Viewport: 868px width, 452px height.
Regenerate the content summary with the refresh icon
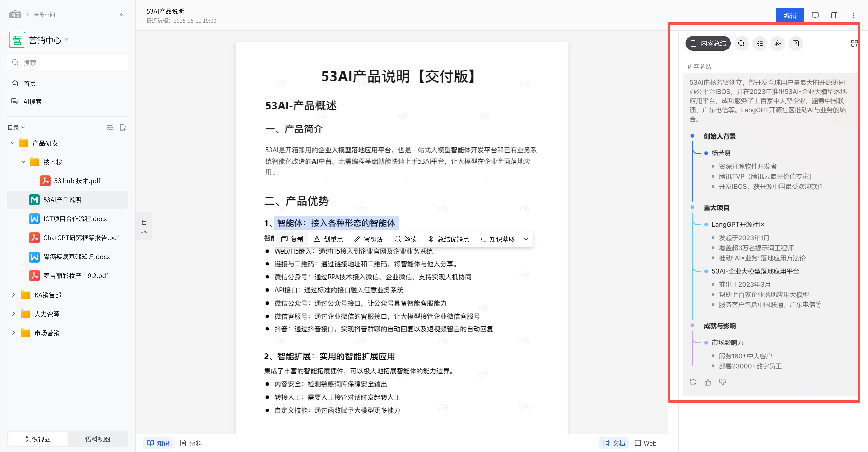pos(693,382)
